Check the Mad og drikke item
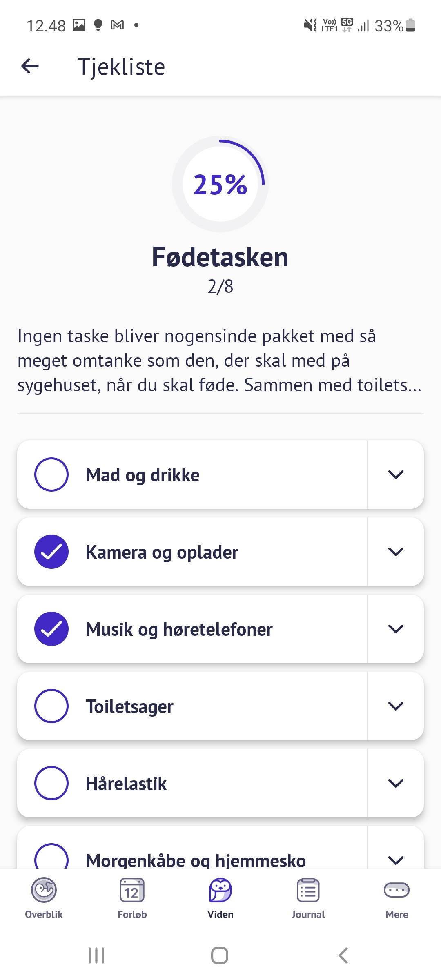 [51, 474]
